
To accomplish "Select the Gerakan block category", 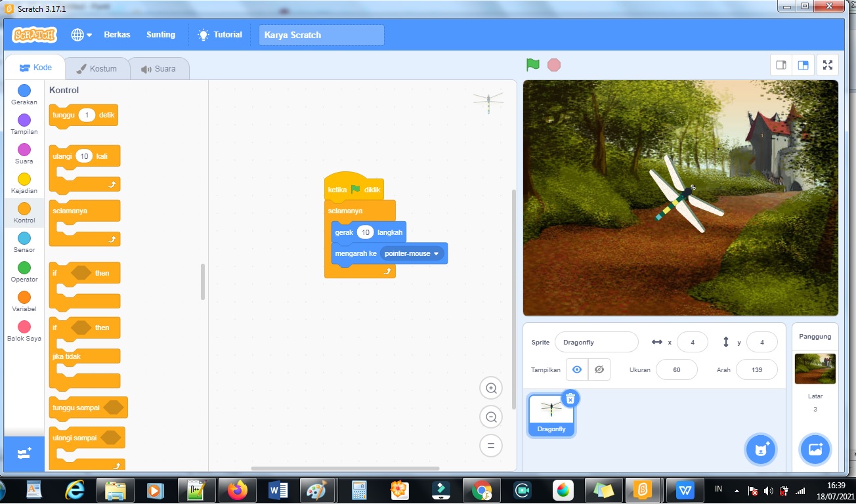I will tap(24, 95).
